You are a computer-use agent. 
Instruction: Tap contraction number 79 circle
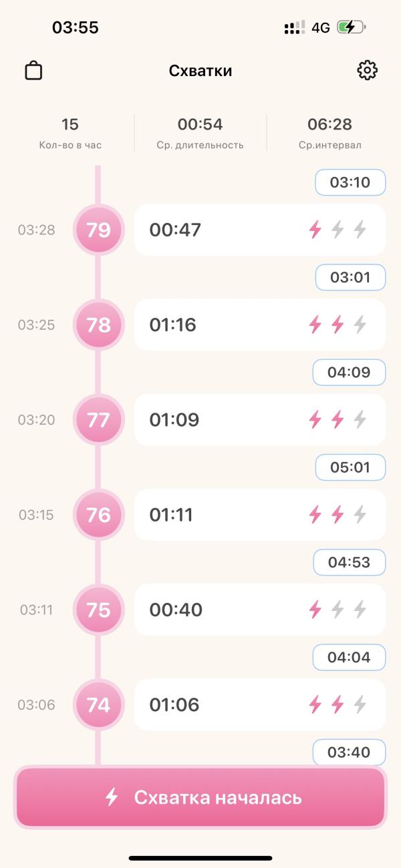click(98, 230)
